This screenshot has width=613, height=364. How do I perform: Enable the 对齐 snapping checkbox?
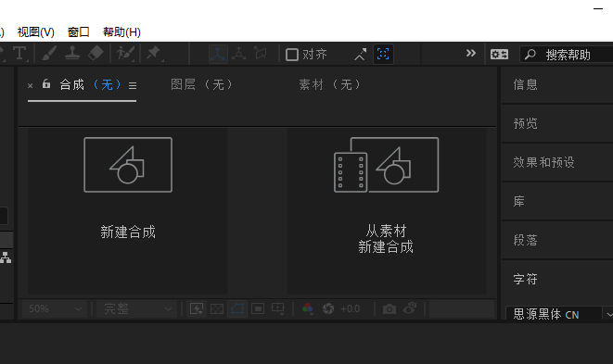pyautogui.click(x=292, y=55)
